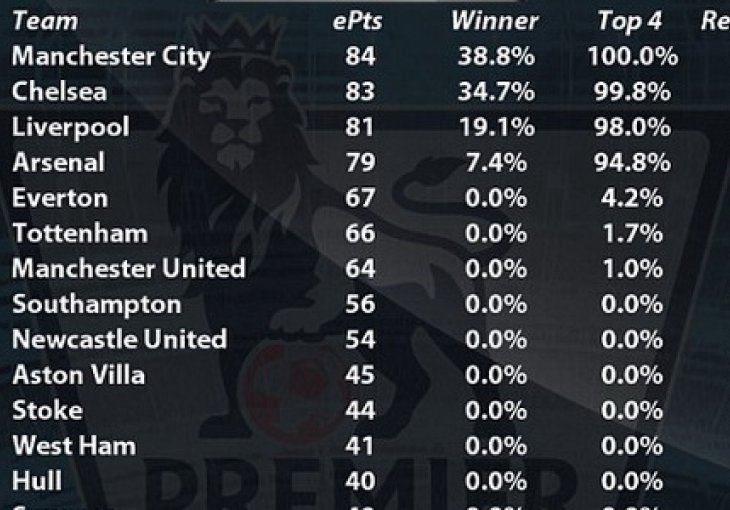This screenshot has width=730, height=510.
Task: Select the Stoke row label
Action: 47,410
